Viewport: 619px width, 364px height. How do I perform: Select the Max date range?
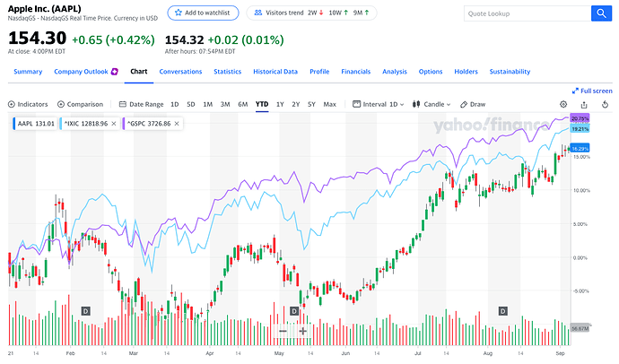click(x=329, y=104)
